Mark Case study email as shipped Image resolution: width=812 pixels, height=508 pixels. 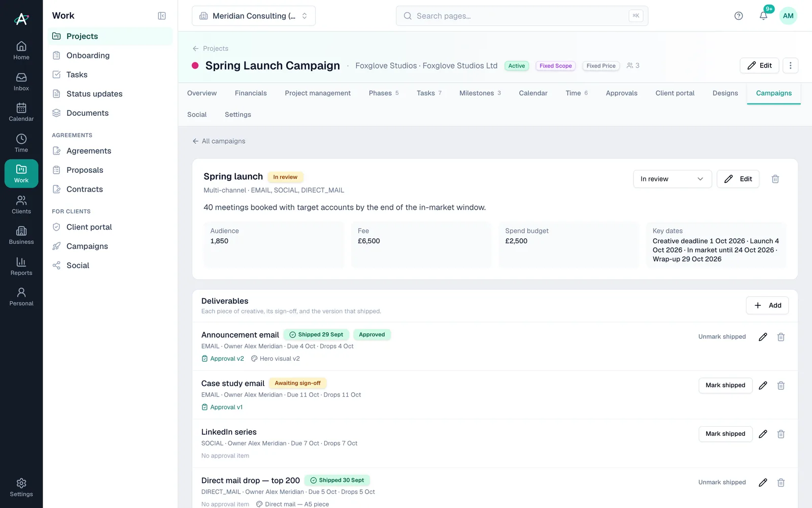[x=726, y=385]
